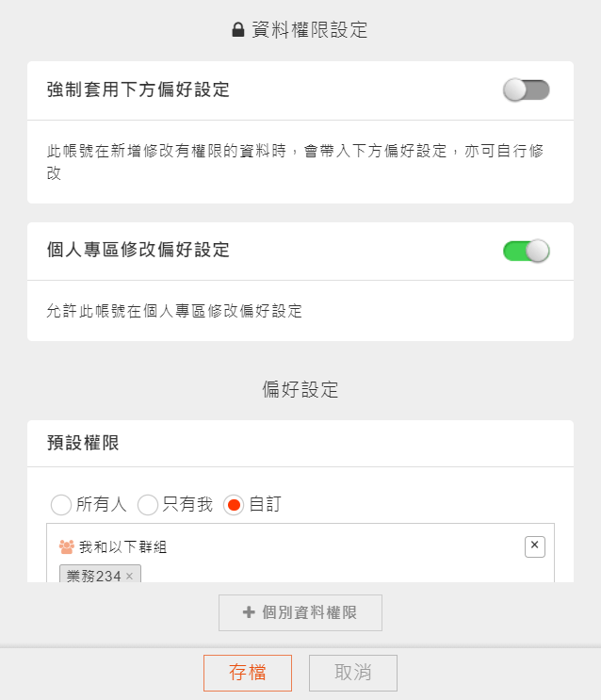The image size is (601, 700).
Task: Select the 所有人 radio option
Action: pyautogui.click(x=61, y=505)
